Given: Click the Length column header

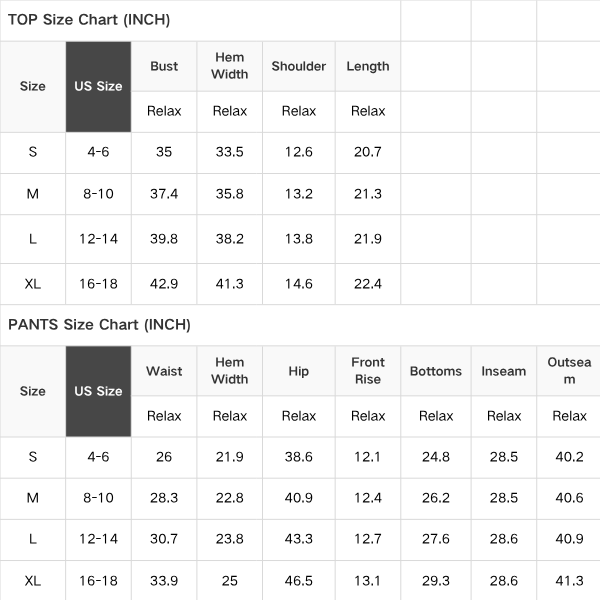Looking at the screenshot, I should (x=368, y=66).
